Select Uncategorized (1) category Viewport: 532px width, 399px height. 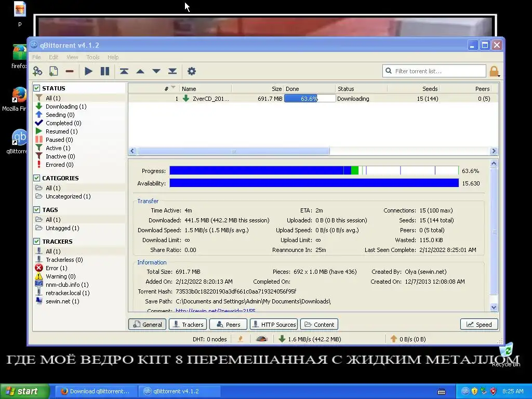68,196
